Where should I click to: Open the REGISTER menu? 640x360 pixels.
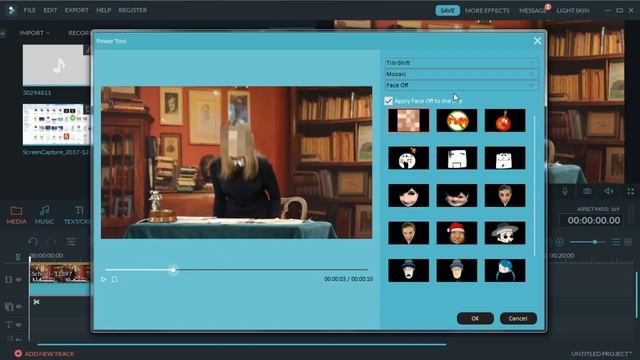133,10
